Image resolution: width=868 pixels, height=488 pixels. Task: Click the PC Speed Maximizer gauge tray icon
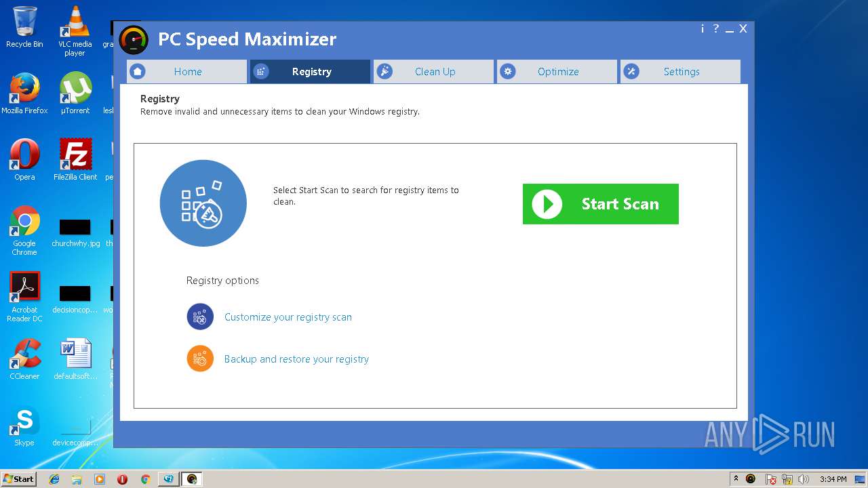(x=751, y=479)
